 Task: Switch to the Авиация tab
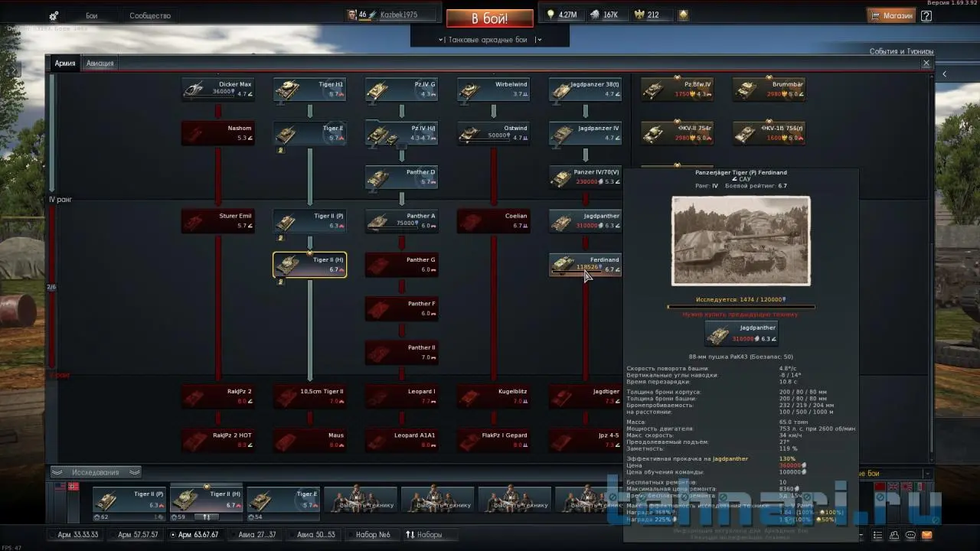coord(100,64)
